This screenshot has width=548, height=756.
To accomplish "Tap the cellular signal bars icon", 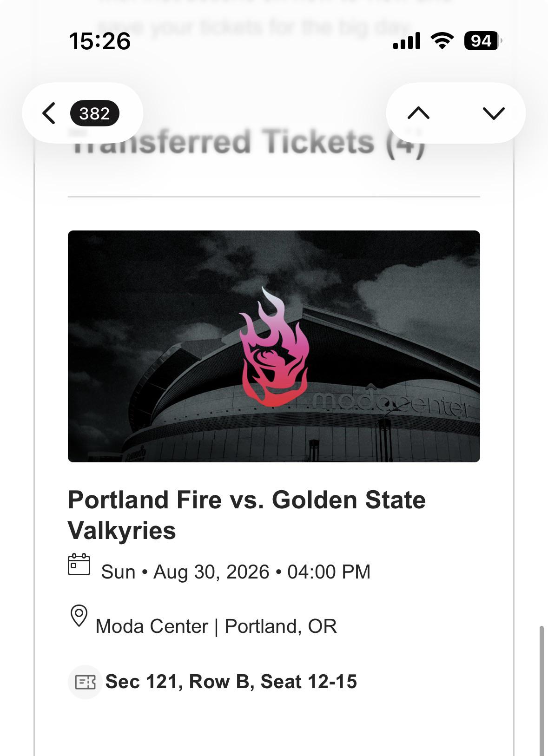I will click(407, 41).
